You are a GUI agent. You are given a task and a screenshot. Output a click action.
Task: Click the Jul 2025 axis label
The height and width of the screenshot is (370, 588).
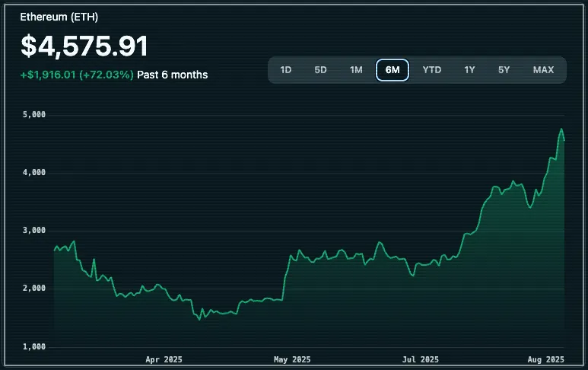coord(421,359)
